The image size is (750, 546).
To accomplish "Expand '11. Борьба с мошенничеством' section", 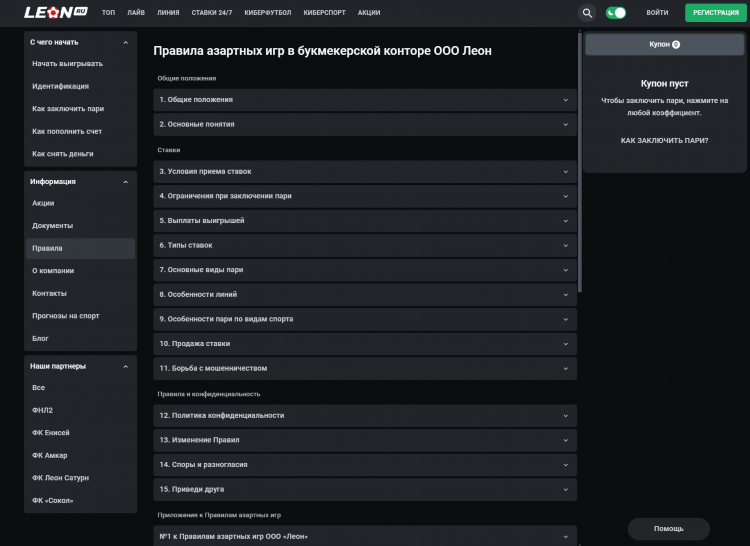I will click(365, 369).
